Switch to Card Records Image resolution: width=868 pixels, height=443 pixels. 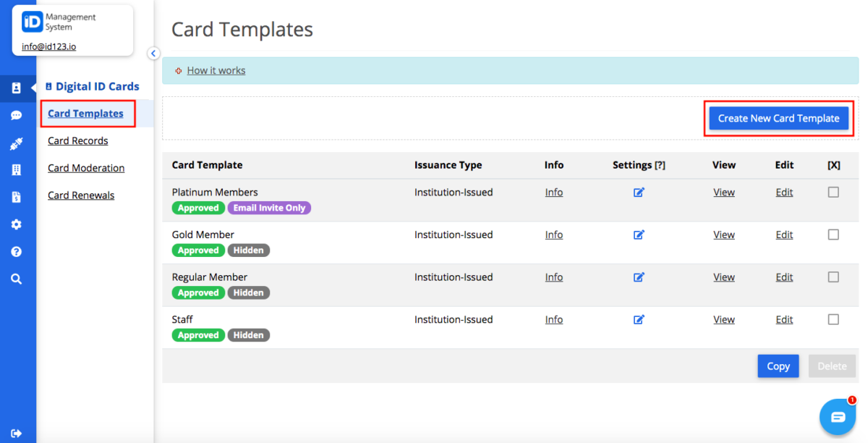77,140
